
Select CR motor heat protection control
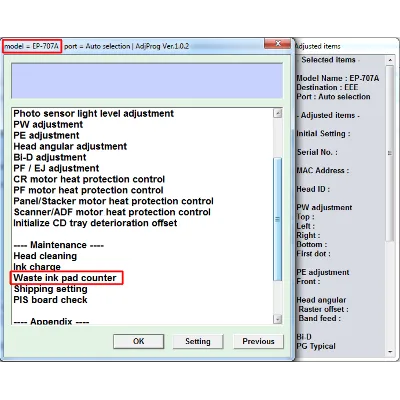pos(89,179)
